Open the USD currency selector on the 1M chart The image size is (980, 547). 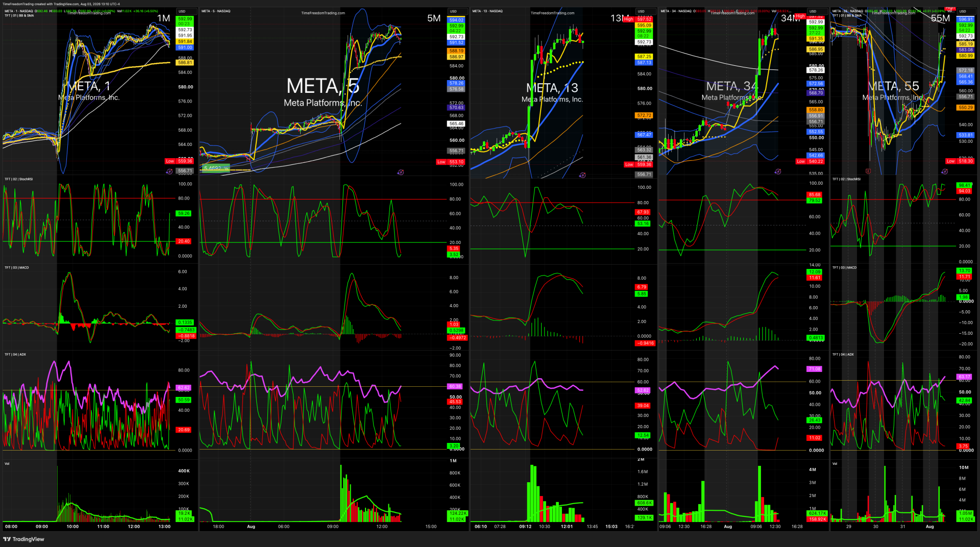[182, 11]
